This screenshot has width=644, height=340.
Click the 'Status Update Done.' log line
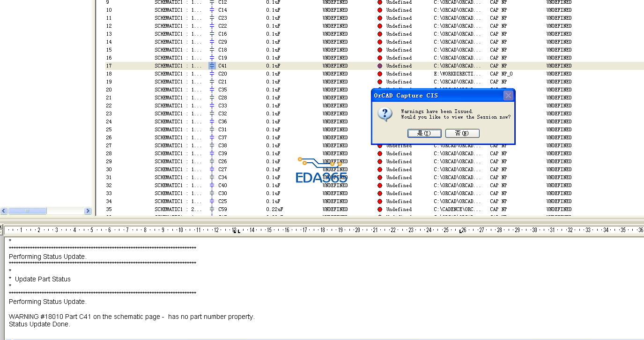coord(39,324)
